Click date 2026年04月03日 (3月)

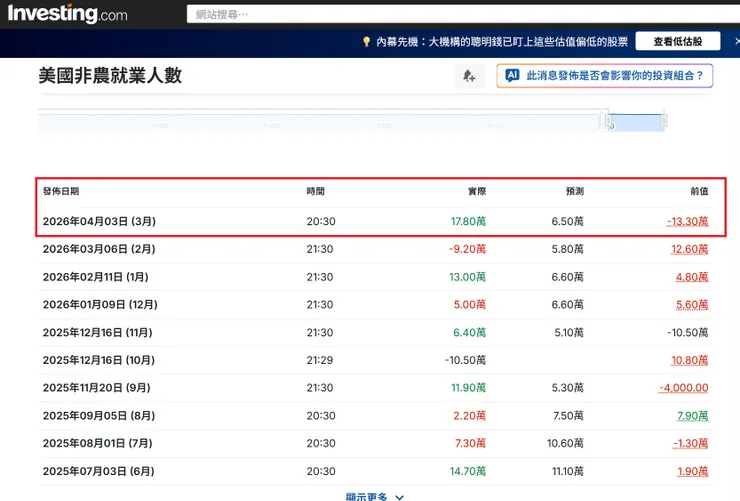(99, 221)
